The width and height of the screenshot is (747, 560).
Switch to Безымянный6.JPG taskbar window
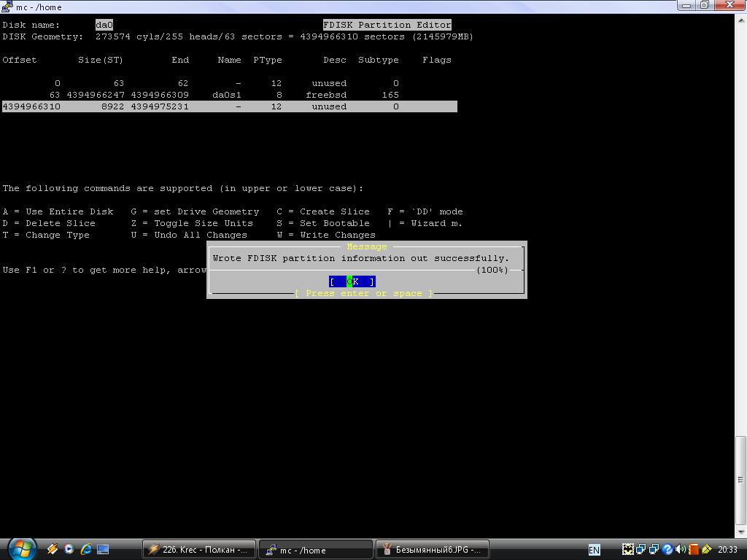(432, 549)
